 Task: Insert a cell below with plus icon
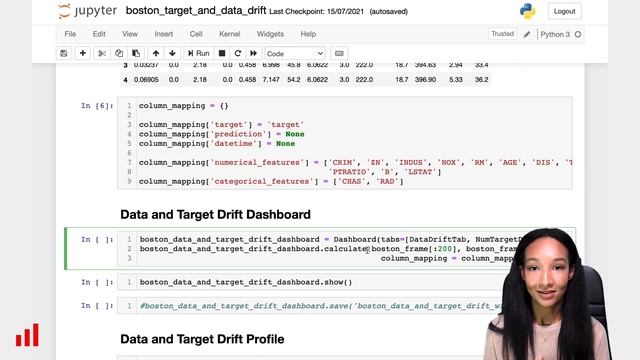click(x=82, y=53)
